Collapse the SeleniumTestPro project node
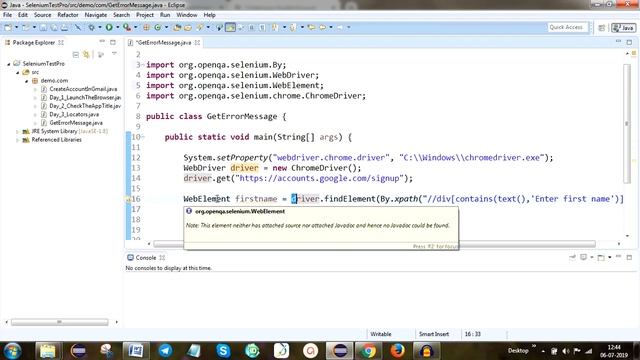Viewport: 640px width, 360px height. click(9, 64)
